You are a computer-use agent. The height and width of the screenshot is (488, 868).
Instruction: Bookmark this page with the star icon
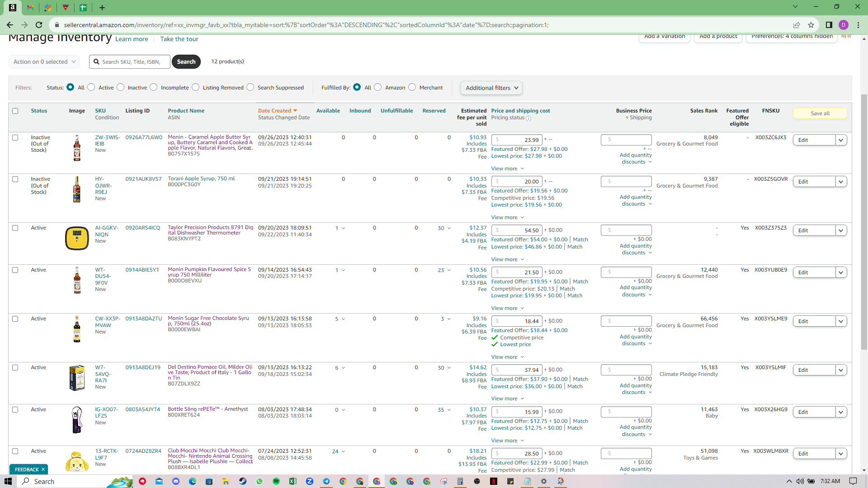(811, 25)
